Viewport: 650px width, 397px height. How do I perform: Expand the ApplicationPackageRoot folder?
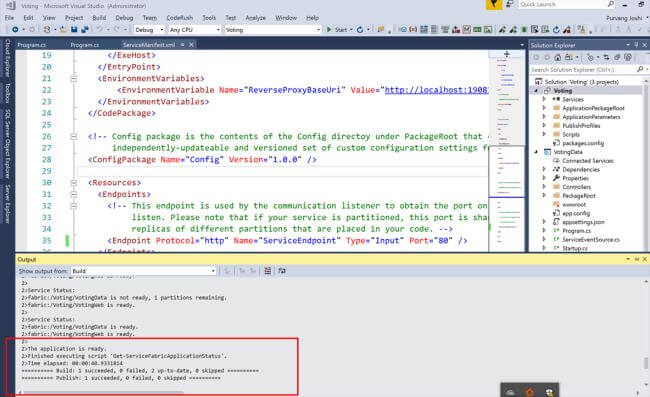tap(544, 108)
